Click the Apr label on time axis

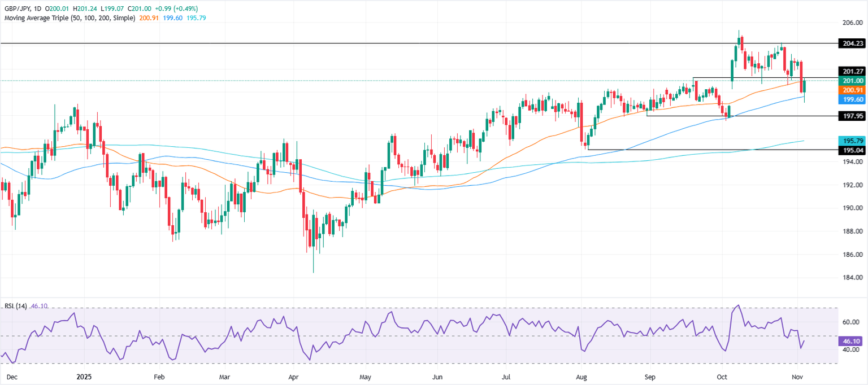coord(293,376)
